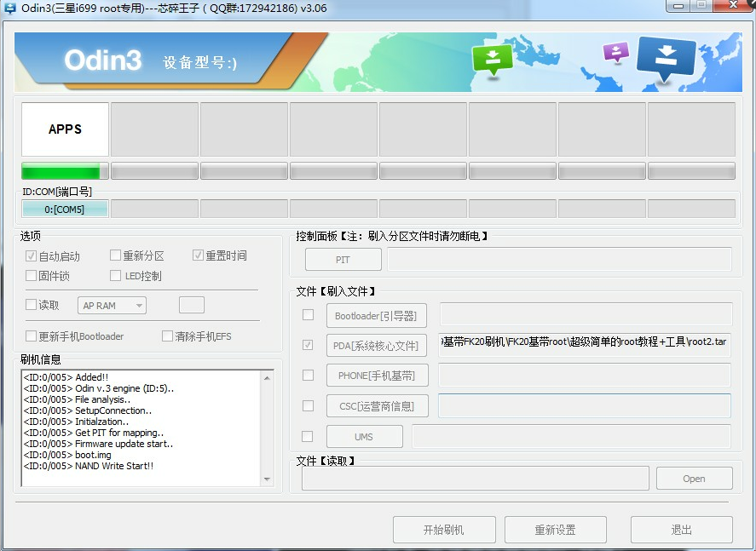Click the 重新设置 reset button
Viewport: 756px width, 551px height.
click(556, 530)
